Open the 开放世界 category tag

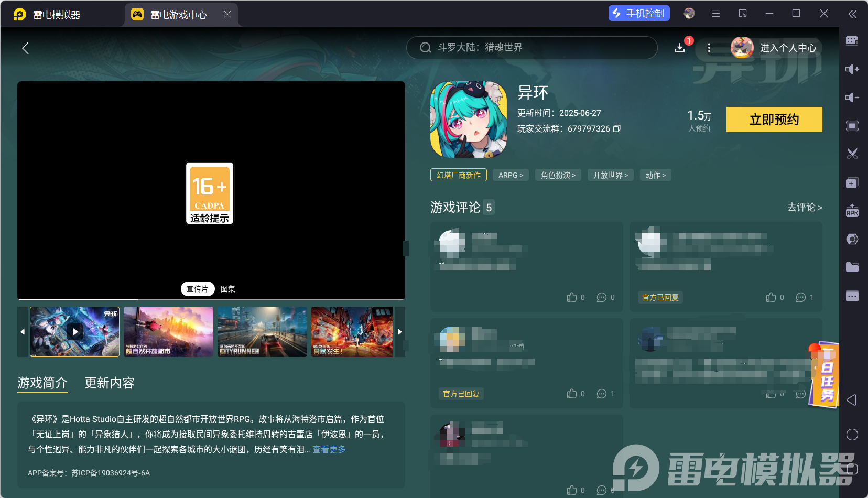611,175
